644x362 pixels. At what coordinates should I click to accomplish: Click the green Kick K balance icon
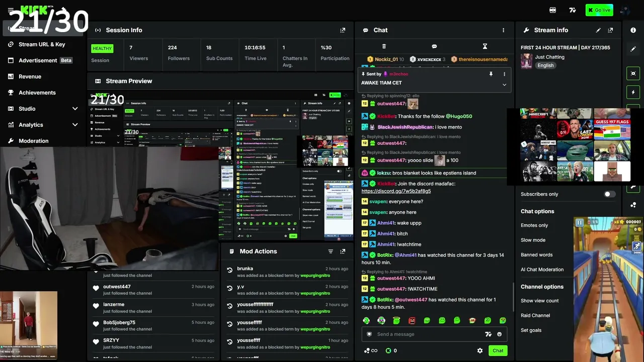click(x=388, y=350)
